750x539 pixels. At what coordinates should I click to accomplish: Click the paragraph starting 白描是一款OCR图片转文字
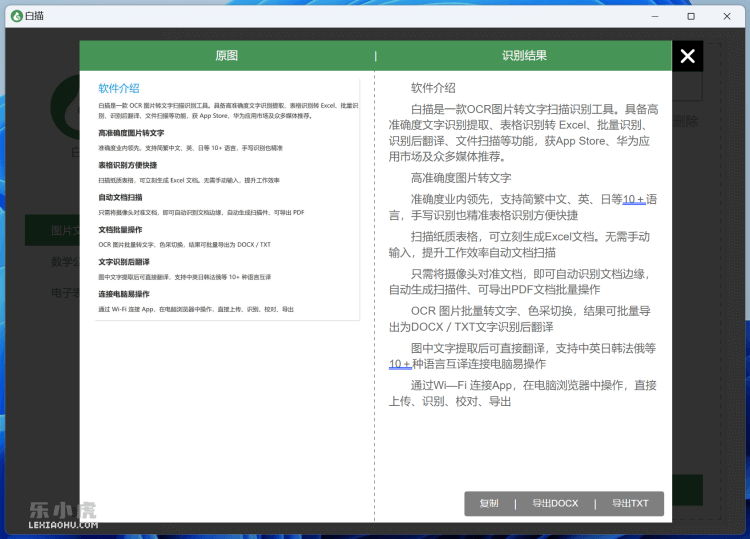[523, 133]
